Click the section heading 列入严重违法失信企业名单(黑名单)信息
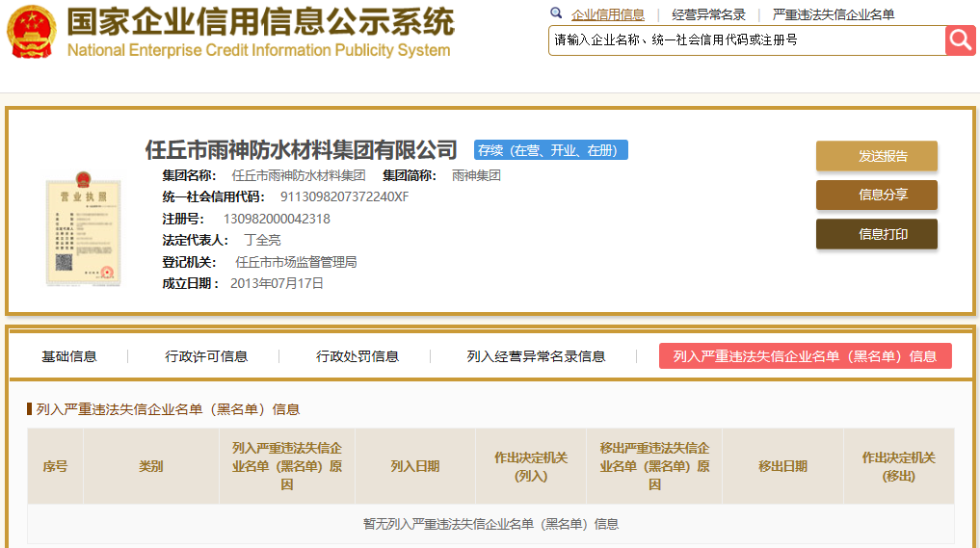Viewport: 980px width, 548px height. [168, 409]
